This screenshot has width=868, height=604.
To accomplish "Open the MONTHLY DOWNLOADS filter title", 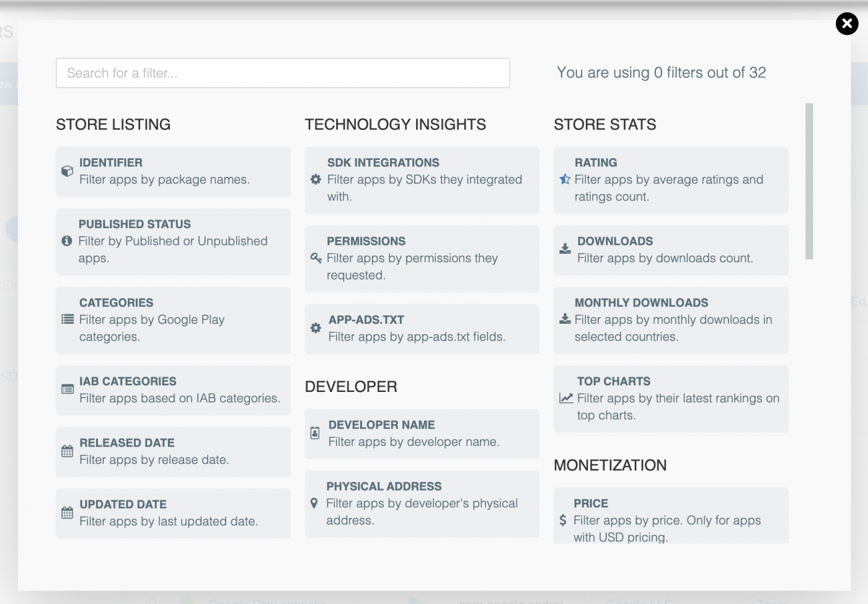I will pyautogui.click(x=641, y=303).
